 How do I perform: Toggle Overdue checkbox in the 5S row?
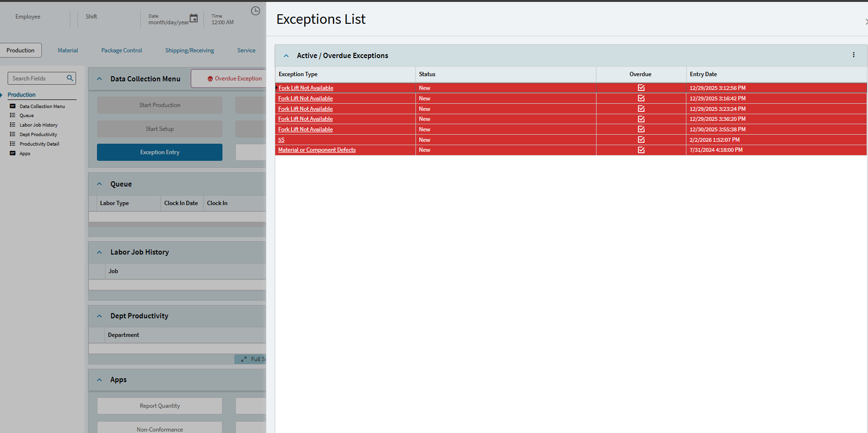coord(641,140)
